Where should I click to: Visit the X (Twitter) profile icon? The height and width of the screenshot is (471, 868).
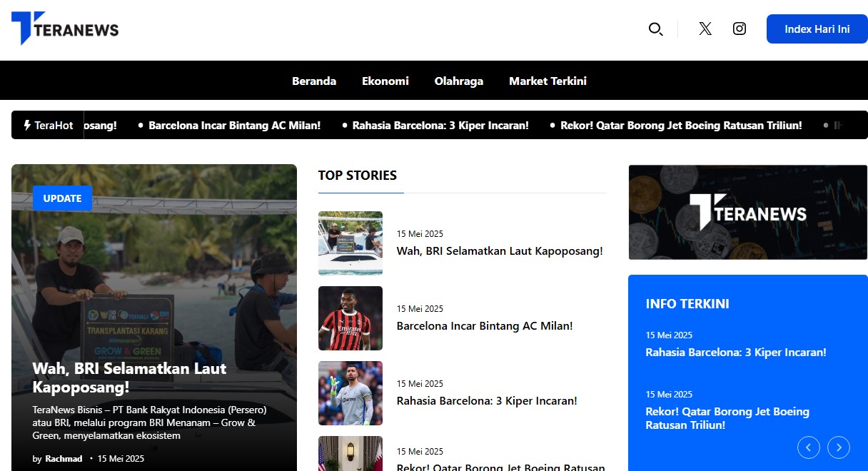[705, 29]
